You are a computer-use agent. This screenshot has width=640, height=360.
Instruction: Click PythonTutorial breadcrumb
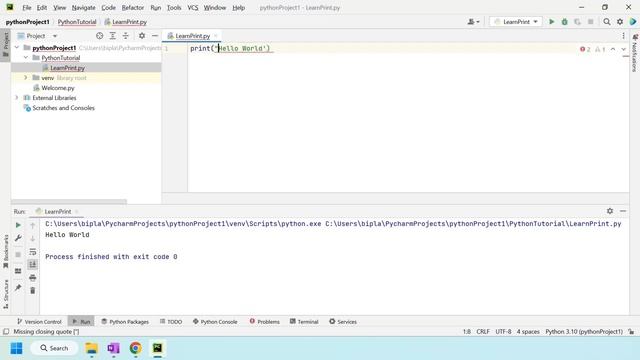77,22
